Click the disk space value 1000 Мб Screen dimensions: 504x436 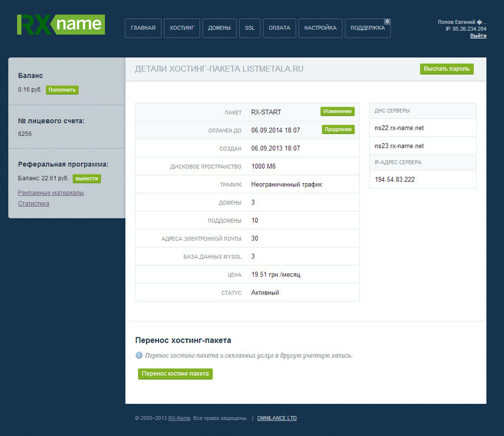point(263,166)
